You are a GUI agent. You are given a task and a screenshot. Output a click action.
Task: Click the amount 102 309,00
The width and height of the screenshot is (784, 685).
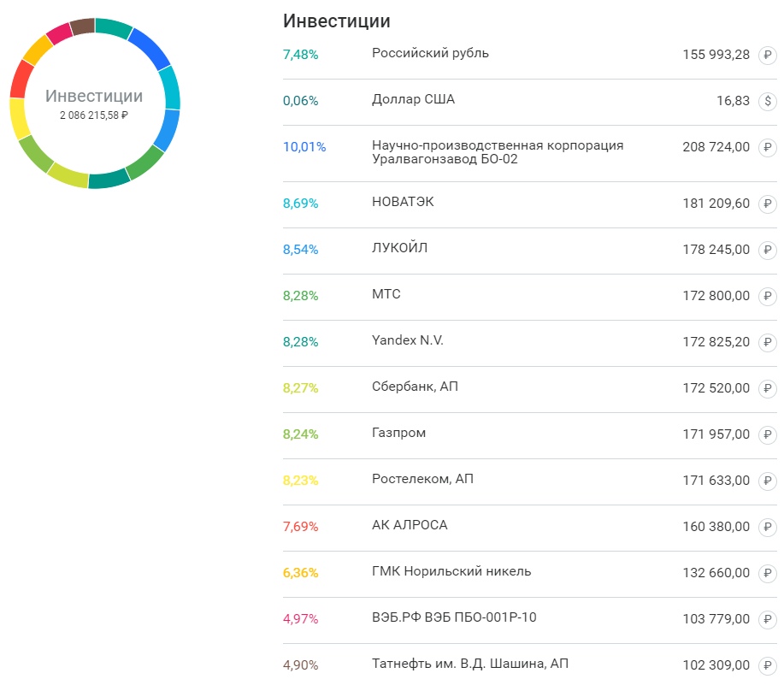[716, 665]
